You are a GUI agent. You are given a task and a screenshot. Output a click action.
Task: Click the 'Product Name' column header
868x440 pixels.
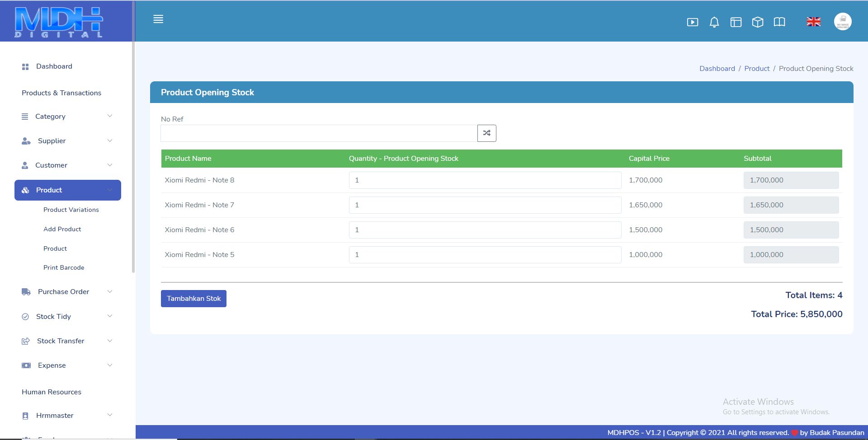tap(188, 159)
